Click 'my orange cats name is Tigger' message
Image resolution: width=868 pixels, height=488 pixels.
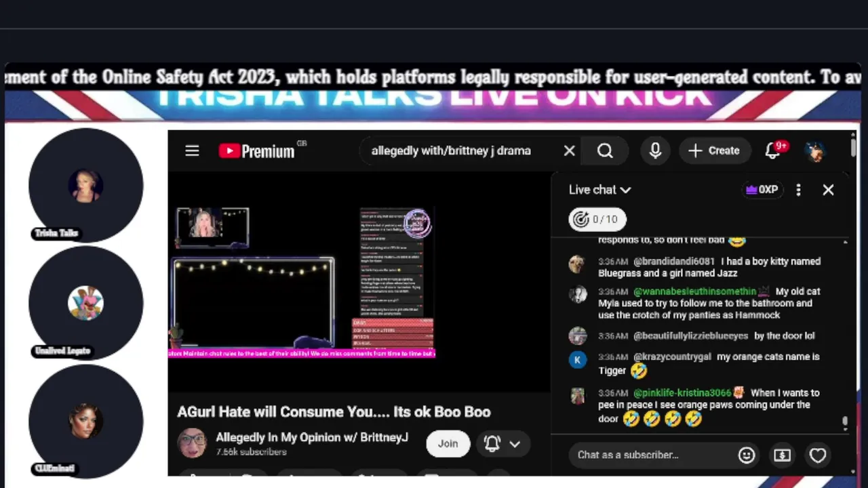709,363
